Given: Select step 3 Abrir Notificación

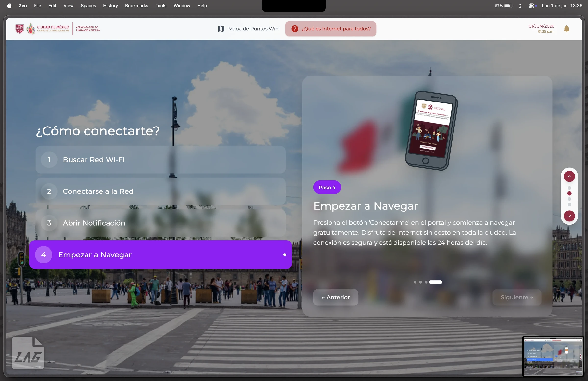Looking at the screenshot, I should click(x=160, y=223).
